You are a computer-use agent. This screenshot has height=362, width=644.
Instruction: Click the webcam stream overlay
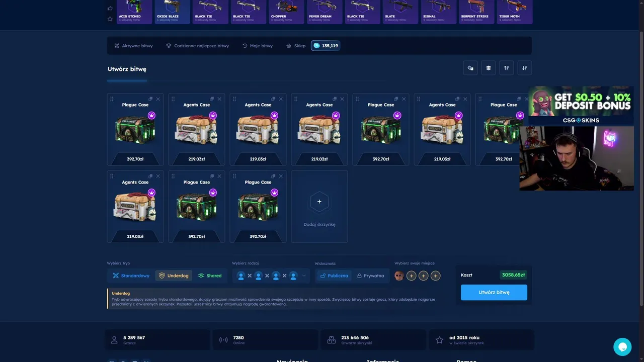[577, 158]
